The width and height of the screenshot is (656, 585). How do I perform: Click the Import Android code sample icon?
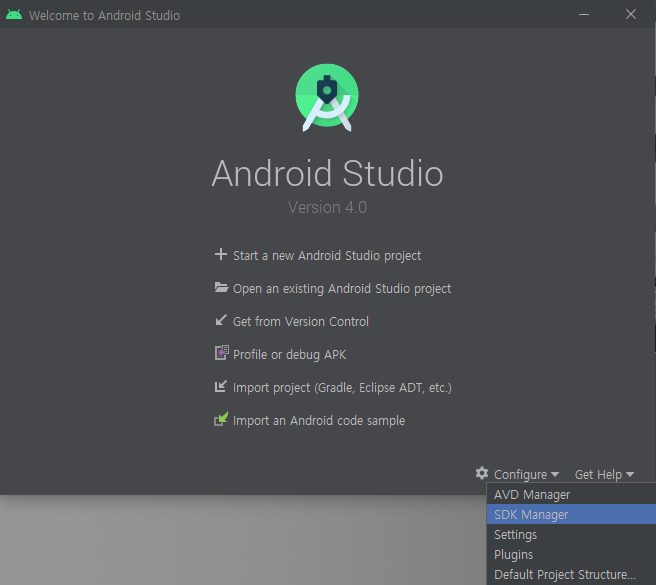point(221,419)
